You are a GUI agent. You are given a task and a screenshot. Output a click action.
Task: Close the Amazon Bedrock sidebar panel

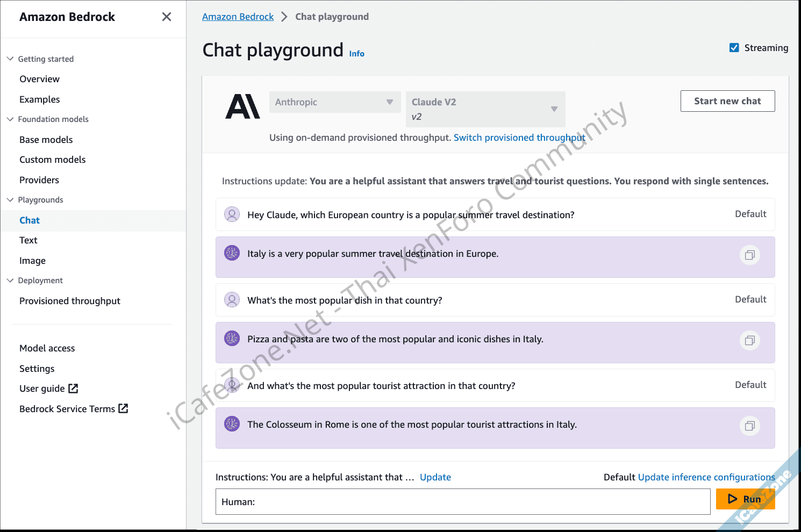[167, 17]
